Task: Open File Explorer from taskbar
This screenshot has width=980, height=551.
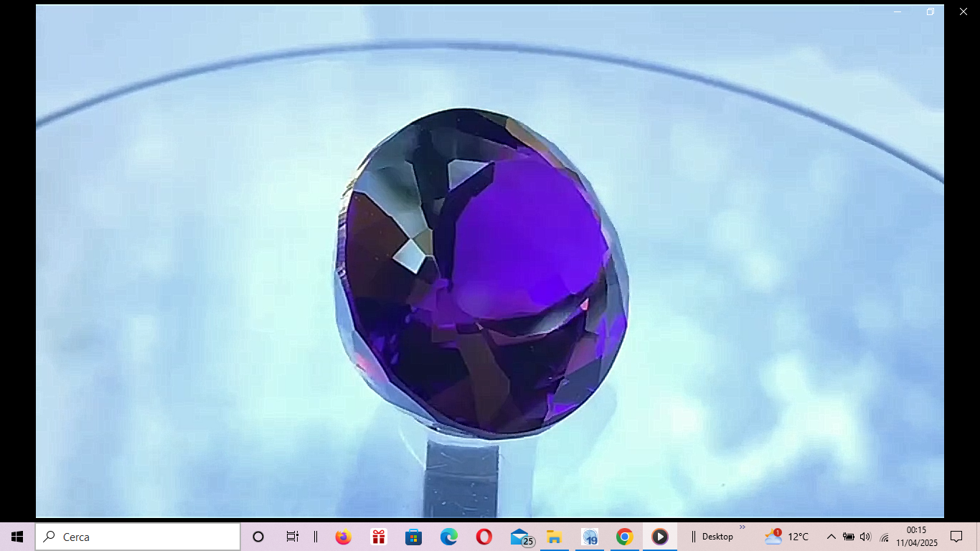Action: pyautogui.click(x=554, y=537)
